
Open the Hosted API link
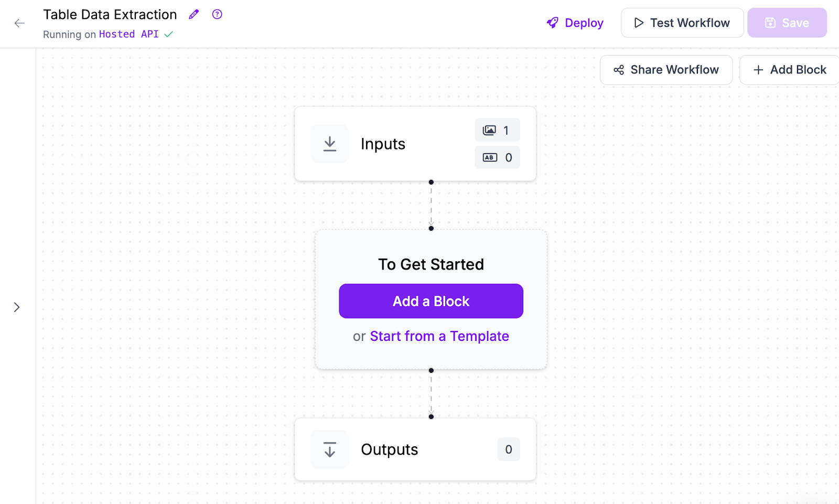point(128,34)
